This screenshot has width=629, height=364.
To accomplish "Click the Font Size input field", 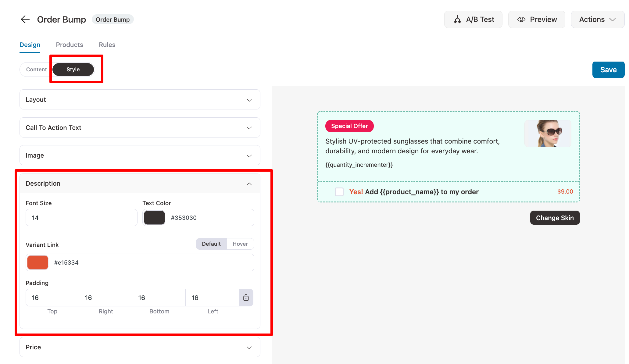I will pos(81,218).
